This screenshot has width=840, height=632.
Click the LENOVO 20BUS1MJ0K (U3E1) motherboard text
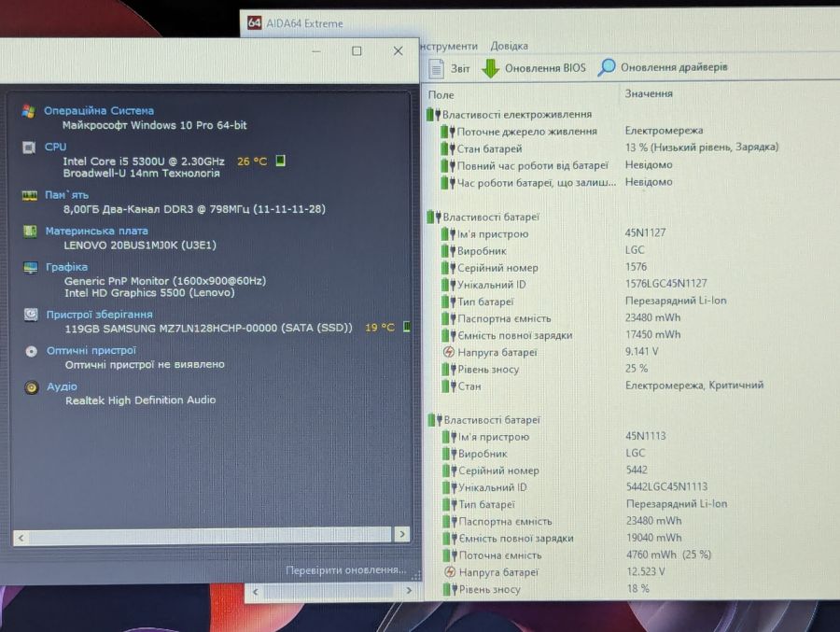coord(140,245)
